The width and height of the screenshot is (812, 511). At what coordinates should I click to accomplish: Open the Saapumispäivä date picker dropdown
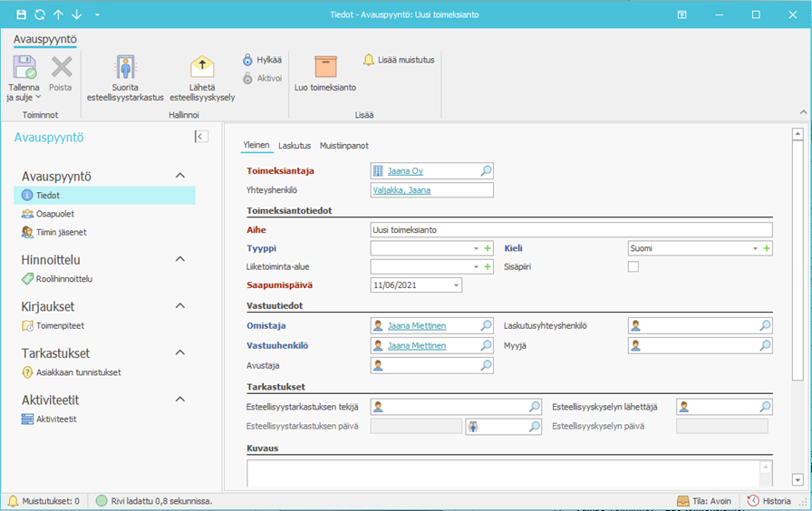[456, 285]
